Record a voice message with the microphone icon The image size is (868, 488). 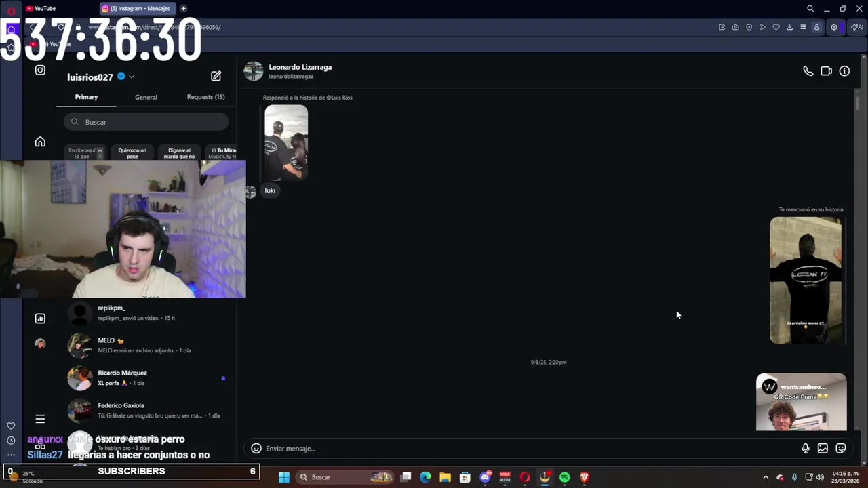coord(805,448)
